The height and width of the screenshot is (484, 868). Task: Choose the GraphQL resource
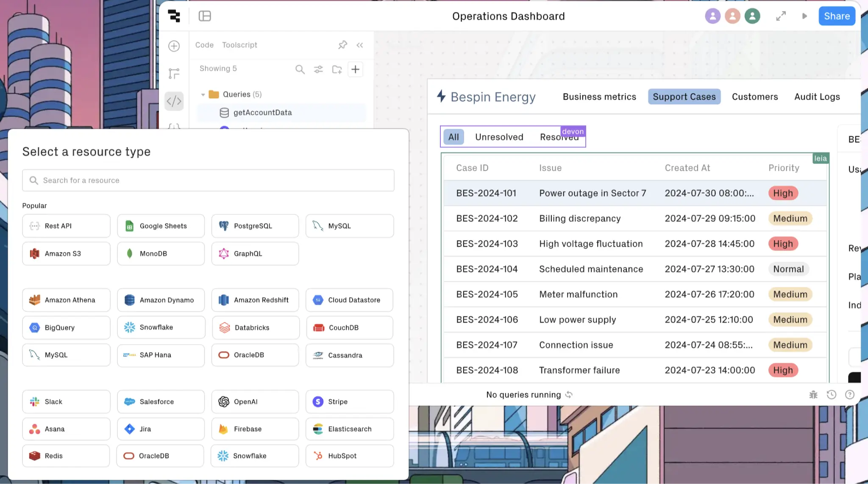click(x=255, y=253)
